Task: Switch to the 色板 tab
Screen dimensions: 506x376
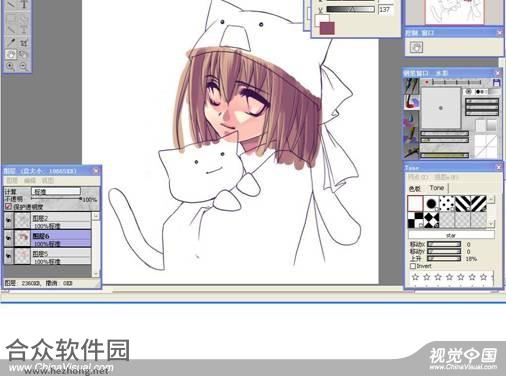Action: coord(415,189)
